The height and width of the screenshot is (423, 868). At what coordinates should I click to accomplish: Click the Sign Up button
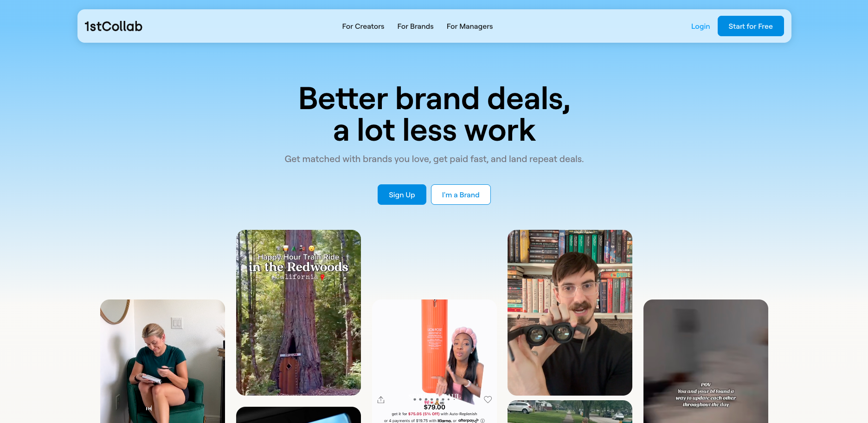(402, 195)
